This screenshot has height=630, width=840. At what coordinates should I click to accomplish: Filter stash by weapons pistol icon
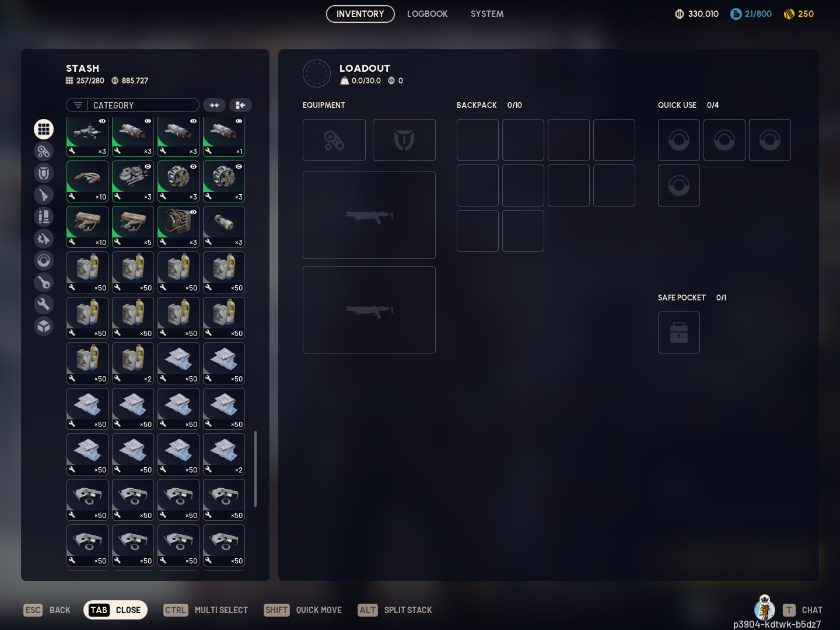pyautogui.click(x=44, y=195)
